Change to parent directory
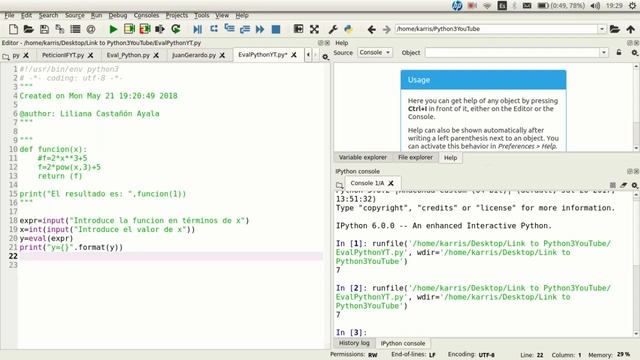640x360 pixels. click(x=631, y=29)
